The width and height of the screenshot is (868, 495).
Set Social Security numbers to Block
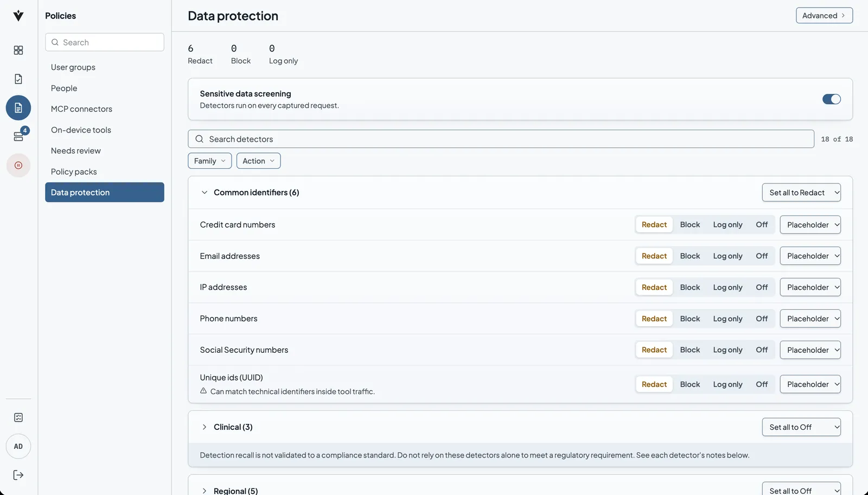[x=690, y=350]
